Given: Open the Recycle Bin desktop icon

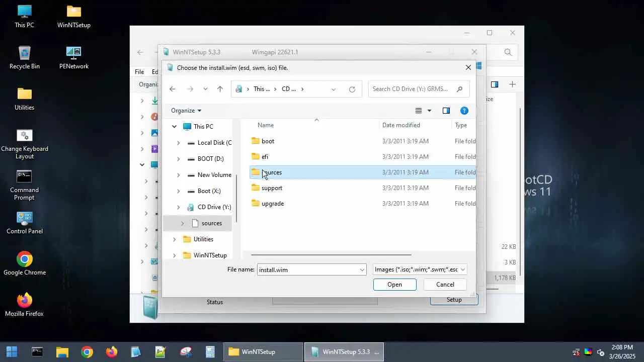Looking at the screenshot, I should click(x=24, y=58).
